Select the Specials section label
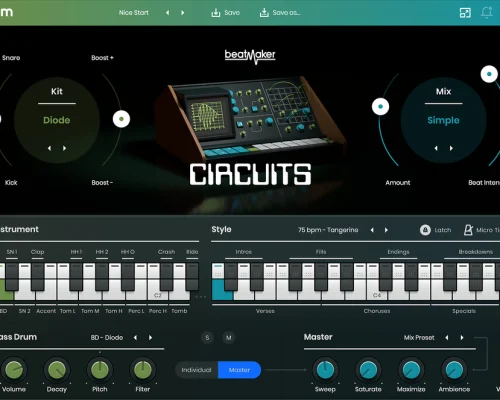 point(464,311)
